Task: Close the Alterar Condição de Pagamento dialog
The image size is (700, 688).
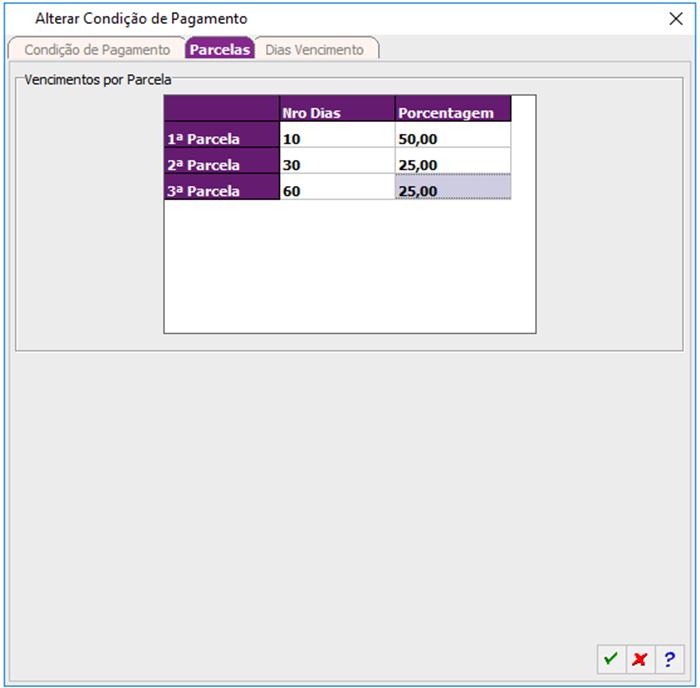Action: tap(676, 19)
